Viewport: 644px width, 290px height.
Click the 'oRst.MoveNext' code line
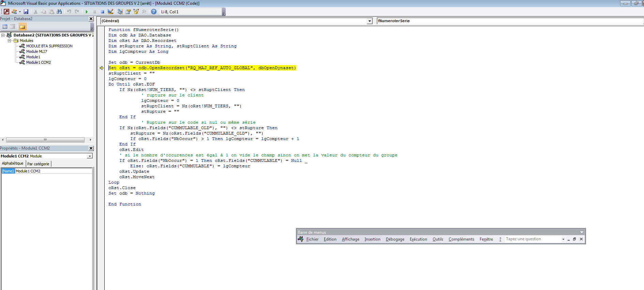tap(137, 177)
